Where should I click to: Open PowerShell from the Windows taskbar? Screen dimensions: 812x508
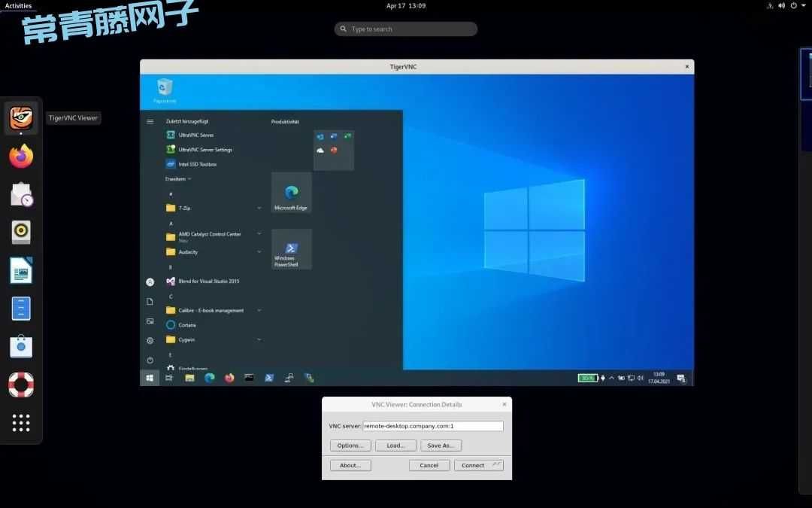pos(269,378)
